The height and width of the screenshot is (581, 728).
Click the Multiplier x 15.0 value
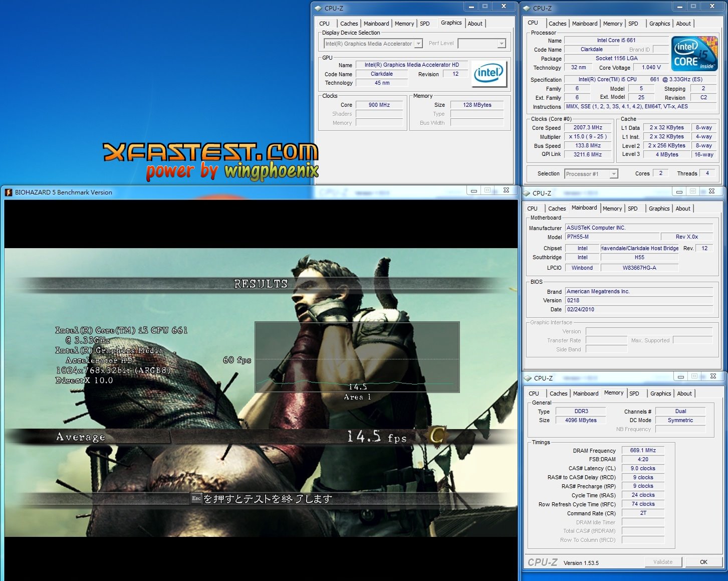(588, 136)
